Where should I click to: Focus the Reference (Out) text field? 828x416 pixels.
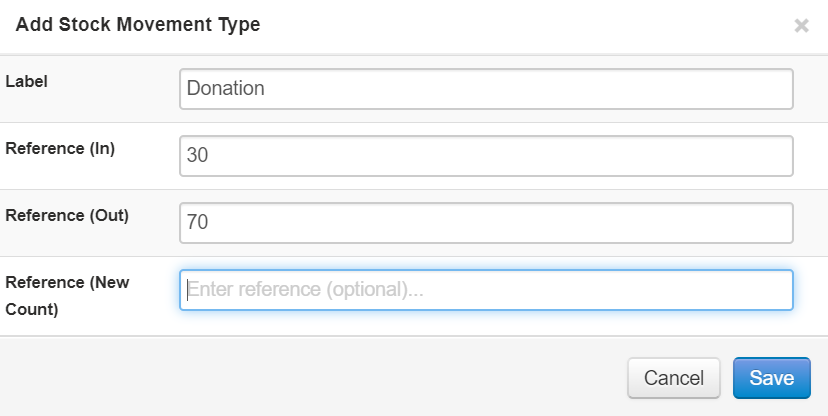click(486, 223)
